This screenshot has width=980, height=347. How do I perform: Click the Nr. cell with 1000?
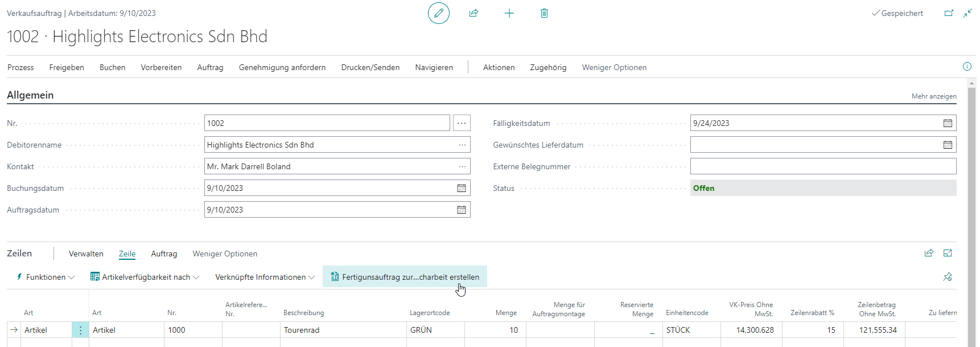point(193,330)
